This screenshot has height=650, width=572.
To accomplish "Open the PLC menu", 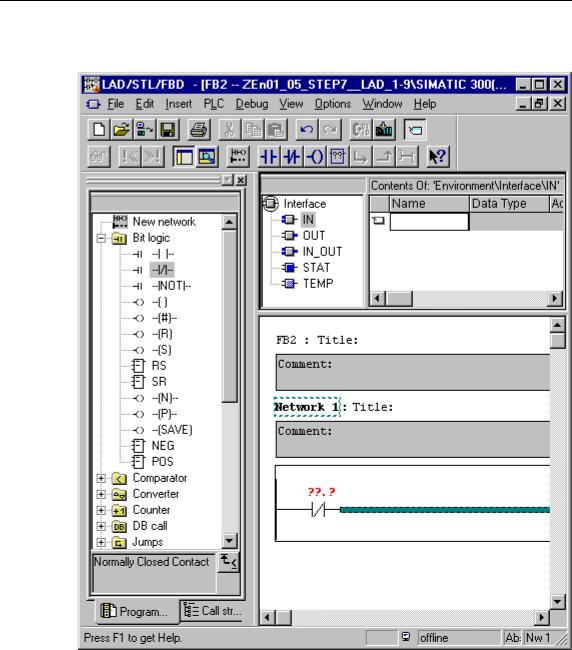I will pyautogui.click(x=213, y=104).
